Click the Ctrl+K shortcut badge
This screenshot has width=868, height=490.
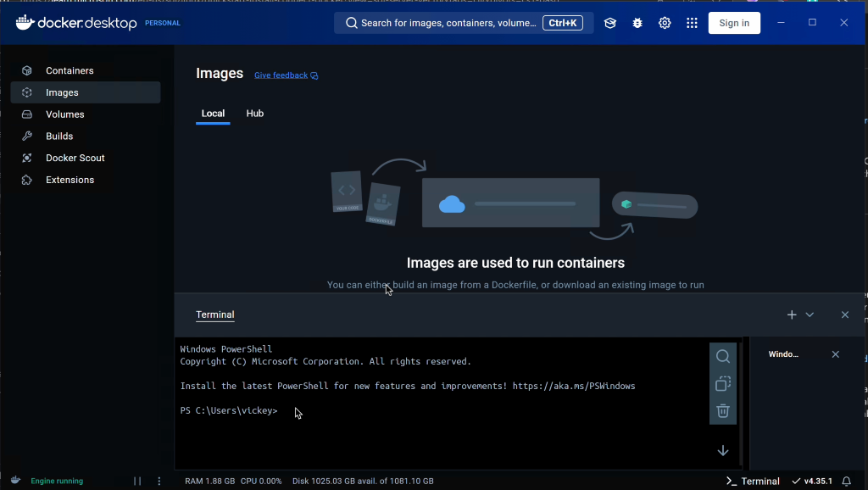[563, 23]
